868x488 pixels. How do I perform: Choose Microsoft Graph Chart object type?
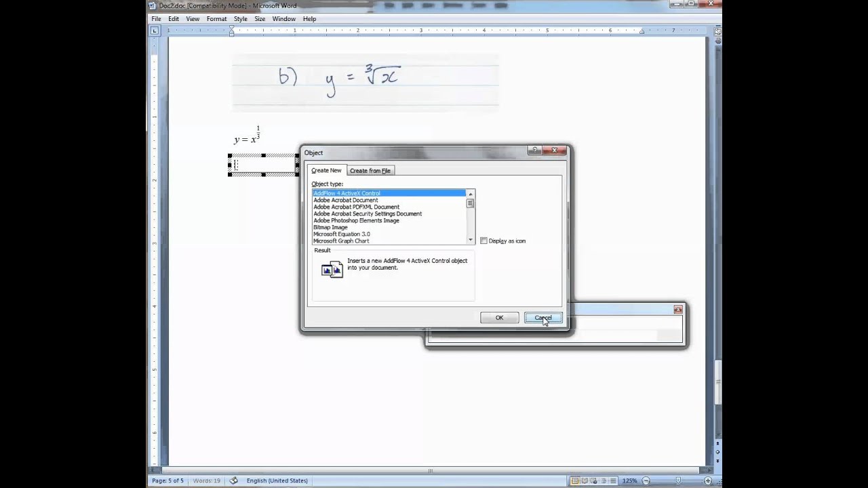[389, 241]
